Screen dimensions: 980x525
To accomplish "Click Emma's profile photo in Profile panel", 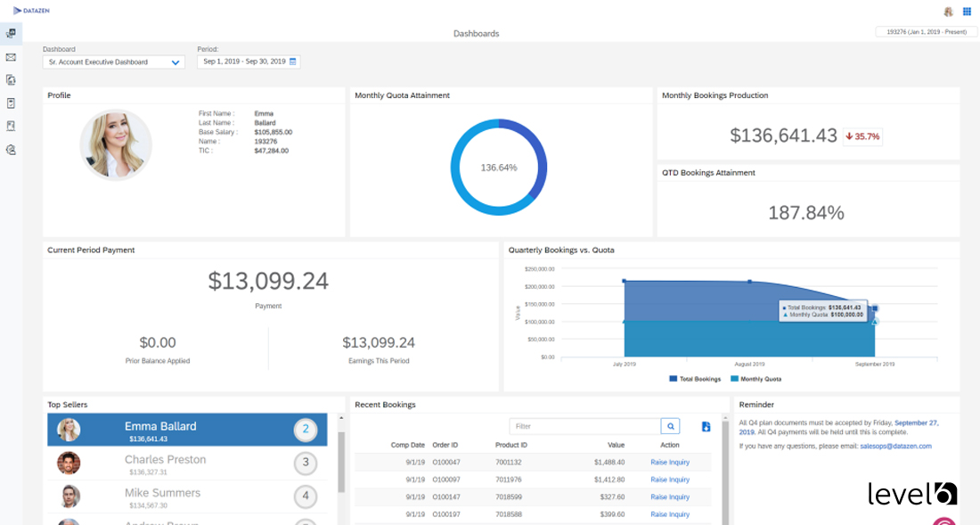I will pos(116,144).
